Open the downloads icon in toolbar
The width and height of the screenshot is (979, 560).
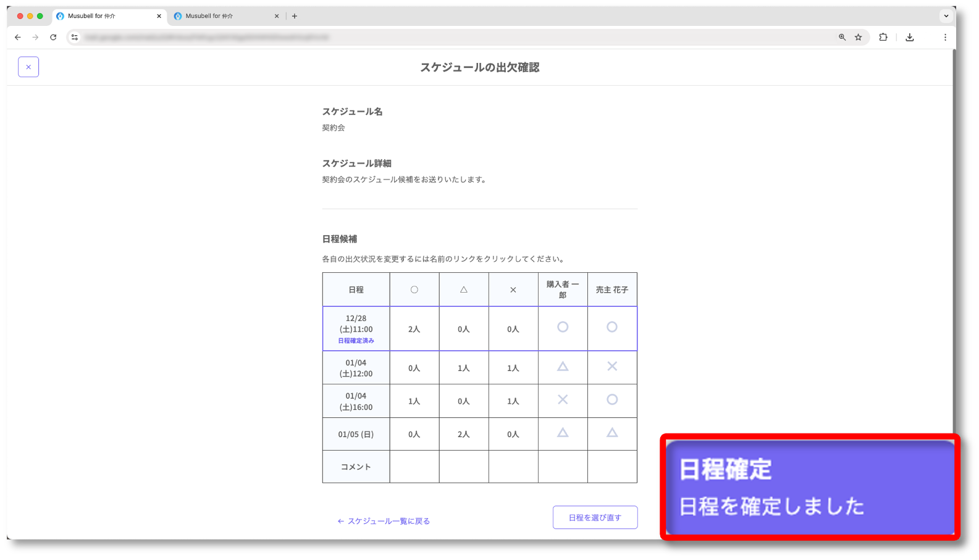pos(909,37)
